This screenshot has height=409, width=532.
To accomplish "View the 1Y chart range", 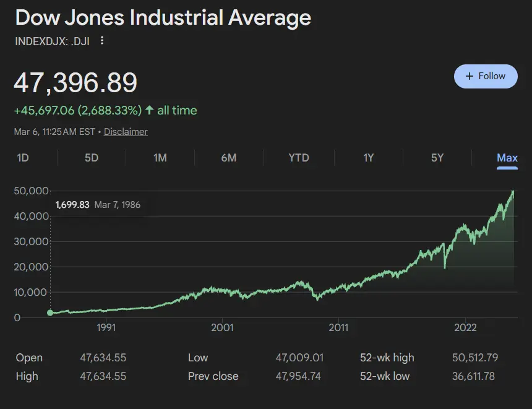I will [369, 158].
